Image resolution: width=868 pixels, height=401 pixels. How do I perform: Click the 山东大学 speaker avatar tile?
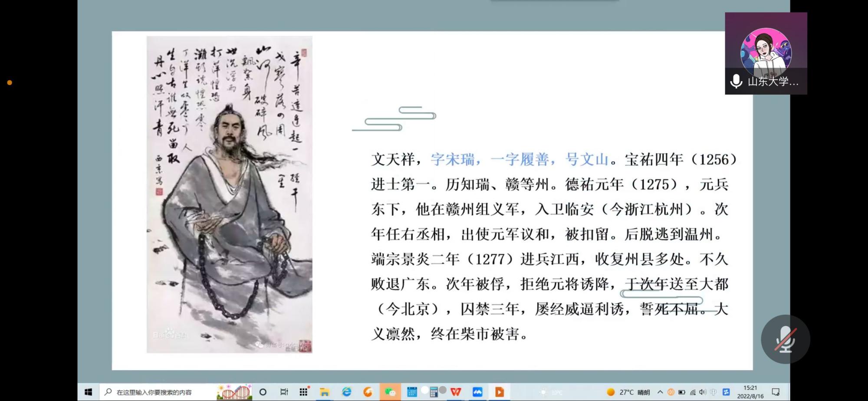click(x=766, y=53)
